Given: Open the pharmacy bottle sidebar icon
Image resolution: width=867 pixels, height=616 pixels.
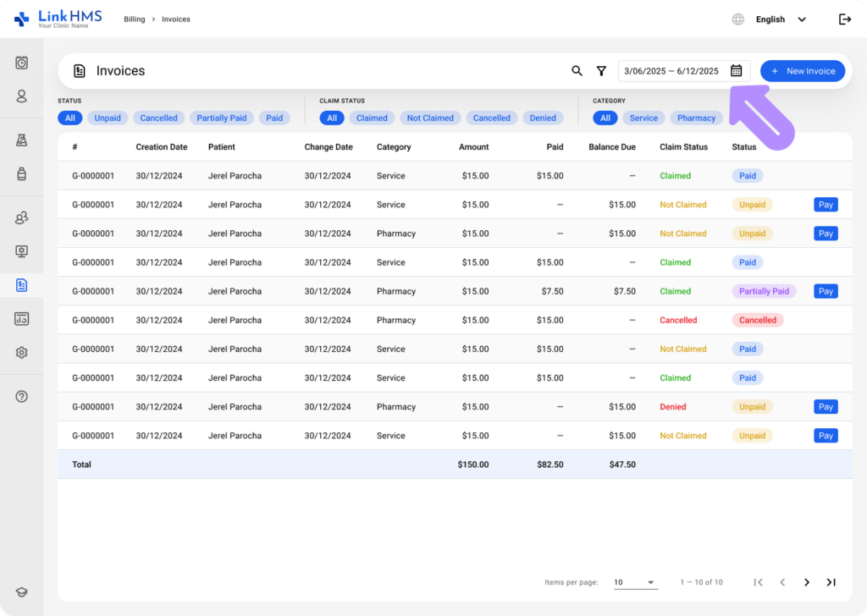Looking at the screenshot, I should (21, 174).
